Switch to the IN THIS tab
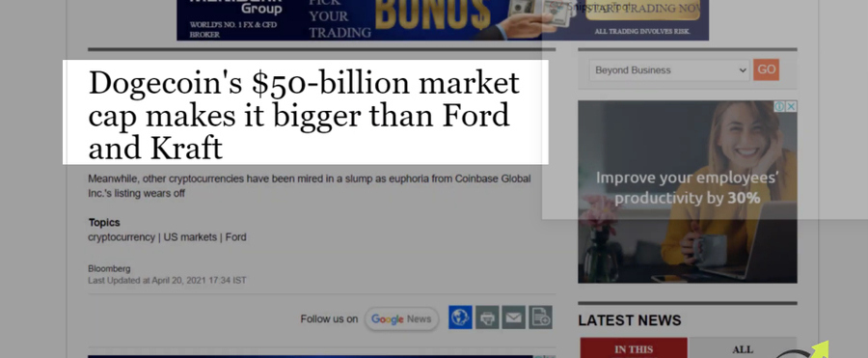Screen dimensions: 868x358 (634, 348)
